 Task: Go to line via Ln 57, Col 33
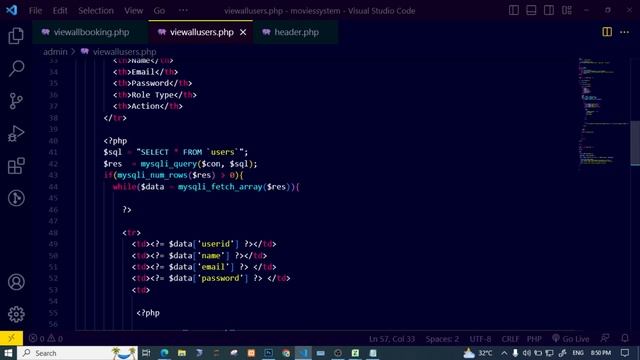pos(392,339)
